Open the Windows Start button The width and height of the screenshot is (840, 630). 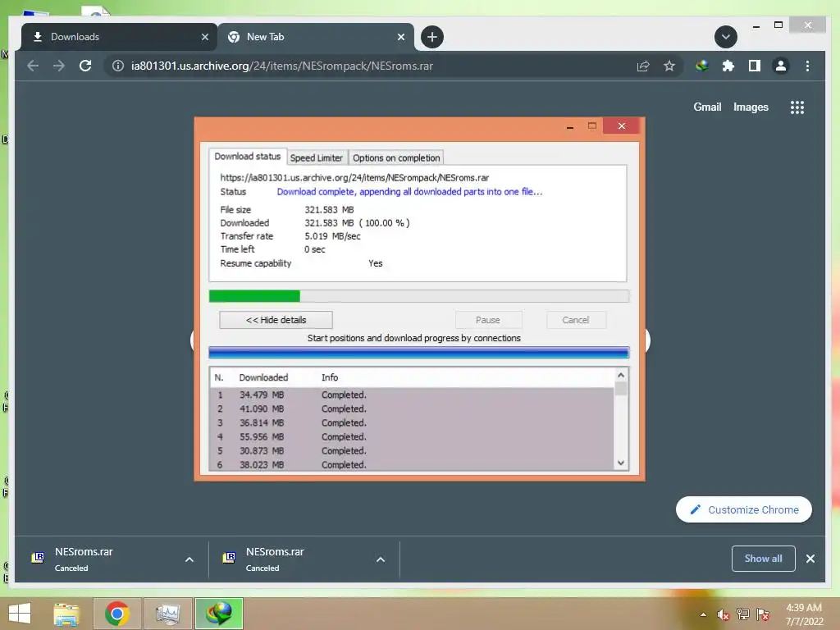coord(20,614)
